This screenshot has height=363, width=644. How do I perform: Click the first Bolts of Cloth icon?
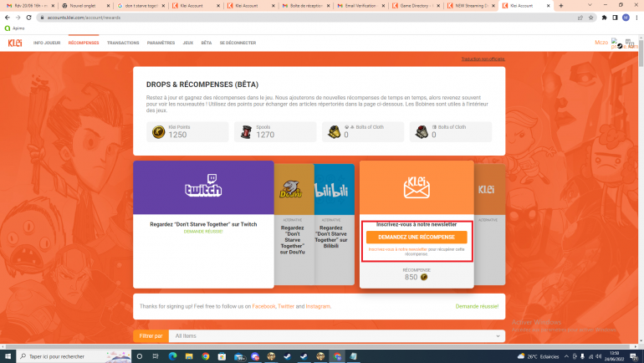(334, 132)
